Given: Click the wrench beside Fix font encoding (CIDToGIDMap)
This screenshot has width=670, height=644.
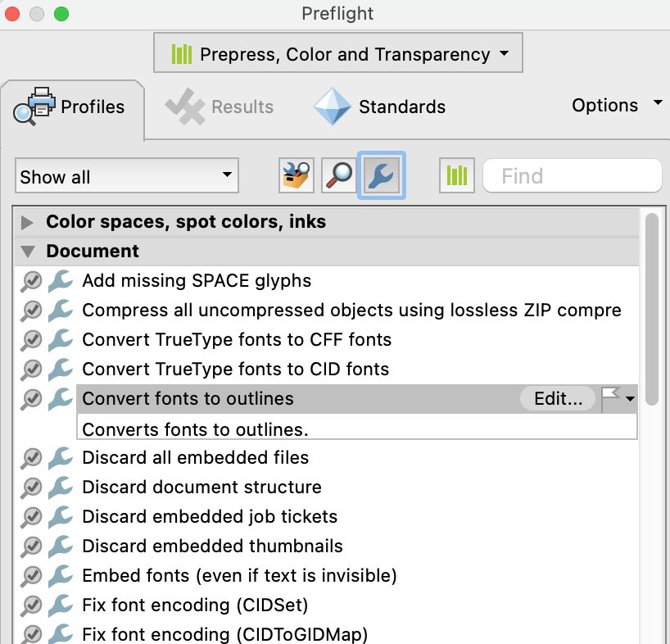Looking at the screenshot, I should [x=60, y=635].
